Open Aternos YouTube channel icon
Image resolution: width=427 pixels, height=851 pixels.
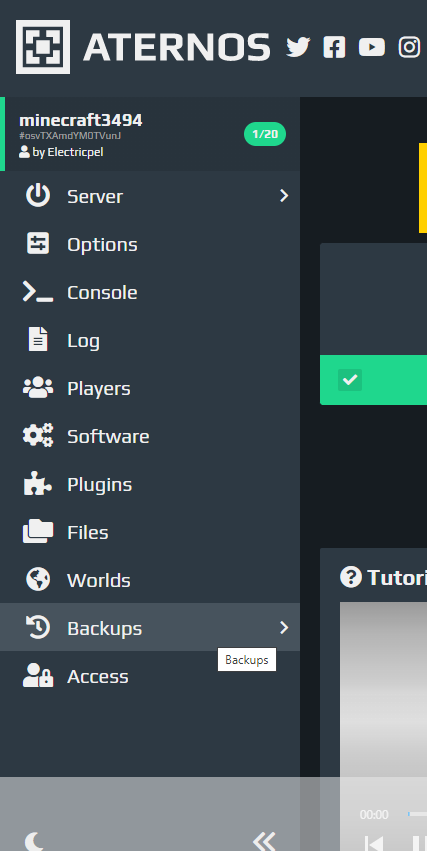tap(372, 47)
